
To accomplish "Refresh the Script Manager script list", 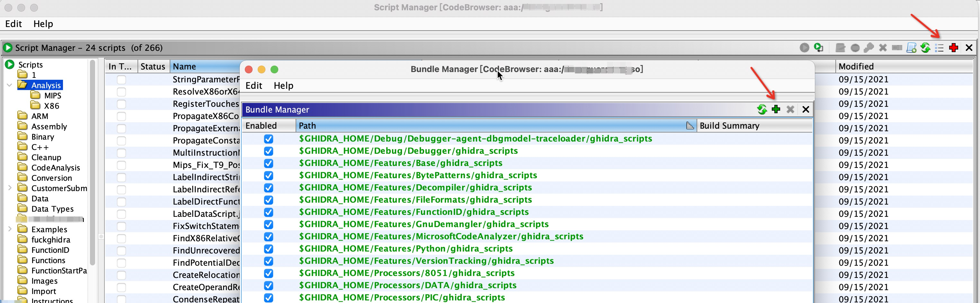I will 925,48.
